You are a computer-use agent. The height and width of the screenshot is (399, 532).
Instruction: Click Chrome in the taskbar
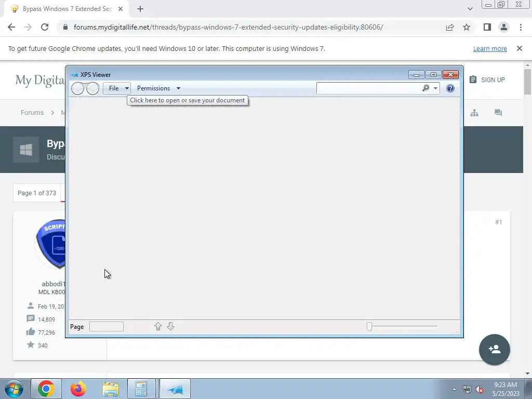coord(46,389)
